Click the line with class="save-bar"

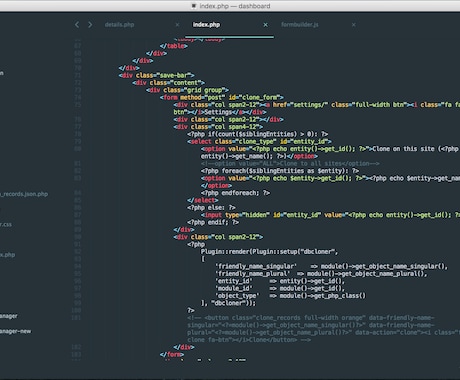coord(156,75)
